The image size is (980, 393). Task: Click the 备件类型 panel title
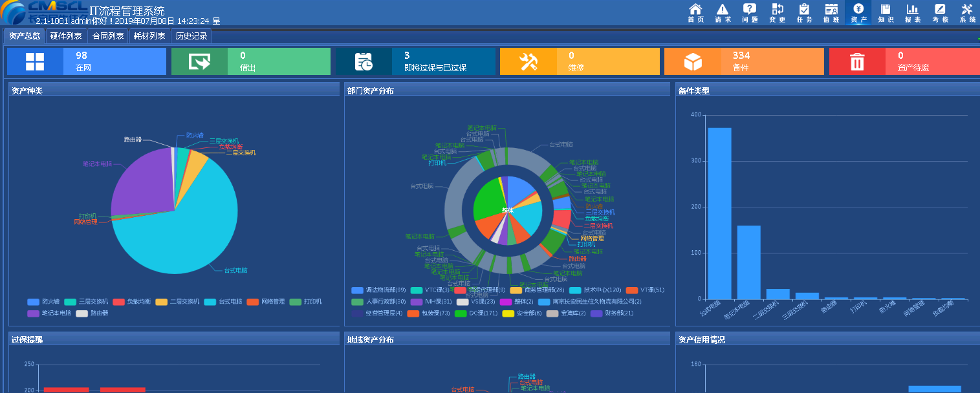pos(694,91)
